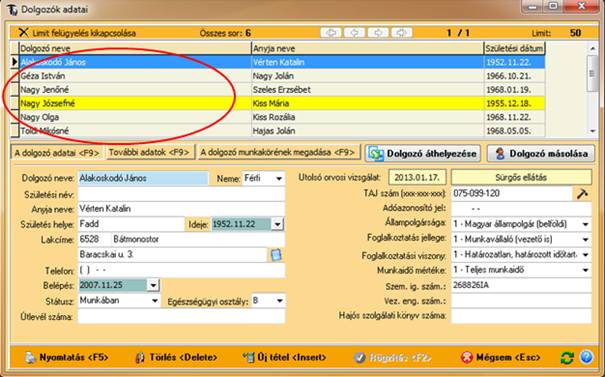The width and height of the screenshot is (605, 377).
Task: Go to the previous page arrow
Action: 354,33
